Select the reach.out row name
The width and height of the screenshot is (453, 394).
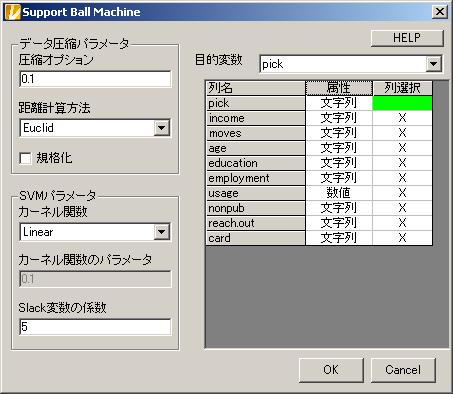point(256,223)
